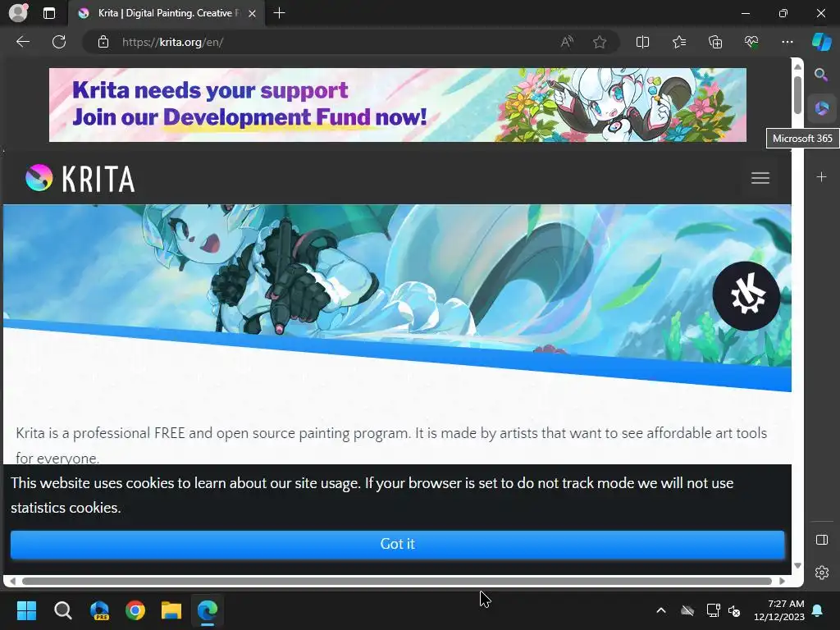Add a new sidebar app
Viewport: 840px width, 630px height.
pos(821,177)
